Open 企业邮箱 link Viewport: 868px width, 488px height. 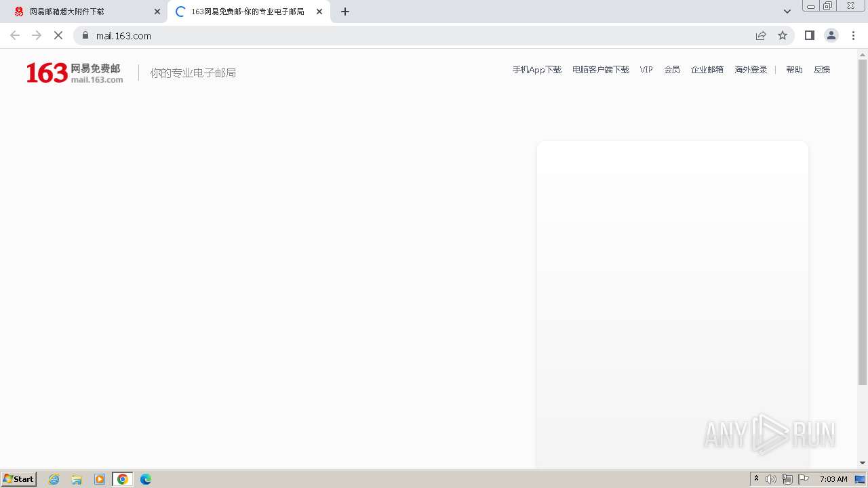point(707,70)
